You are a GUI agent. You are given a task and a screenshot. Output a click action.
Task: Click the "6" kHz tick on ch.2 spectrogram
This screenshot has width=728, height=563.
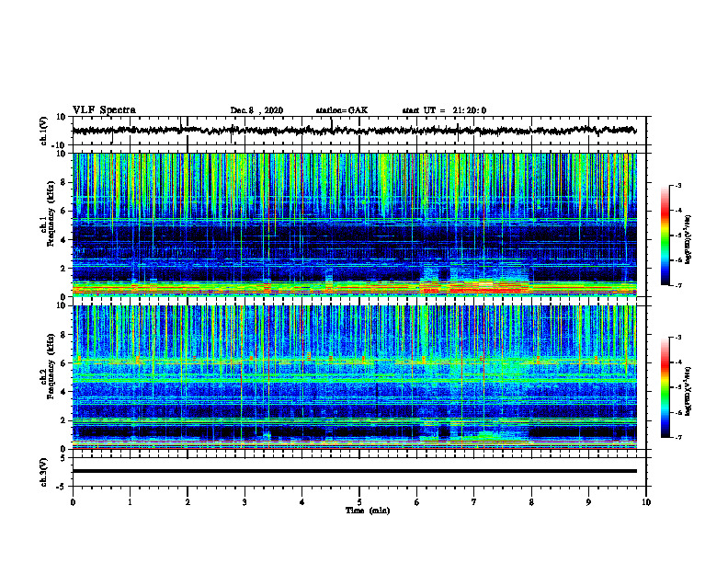click(x=64, y=363)
